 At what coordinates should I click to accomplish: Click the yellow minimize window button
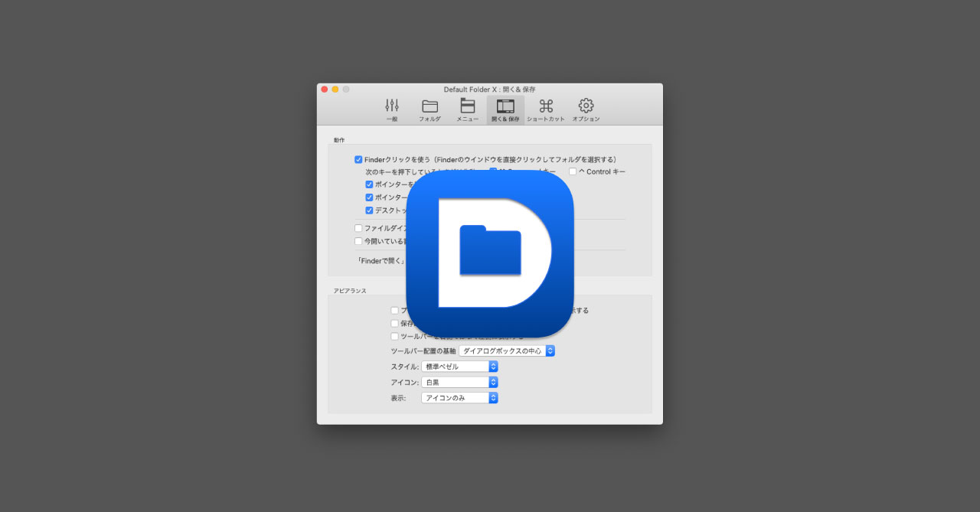[x=335, y=90]
